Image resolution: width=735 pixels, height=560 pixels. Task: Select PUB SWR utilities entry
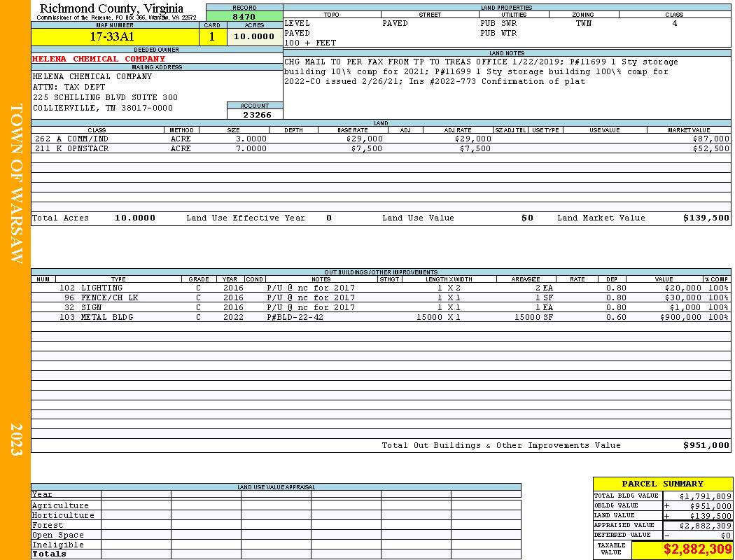[x=498, y=23]
